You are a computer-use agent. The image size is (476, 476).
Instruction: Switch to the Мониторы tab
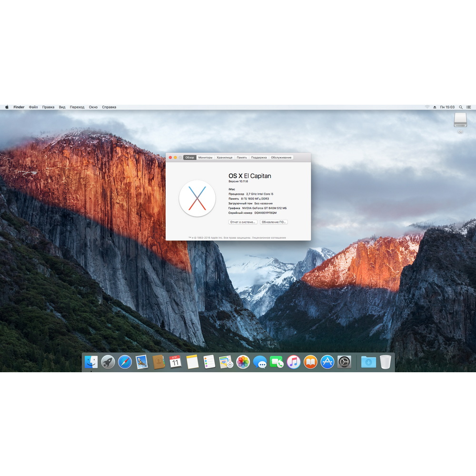coord(205,158)
